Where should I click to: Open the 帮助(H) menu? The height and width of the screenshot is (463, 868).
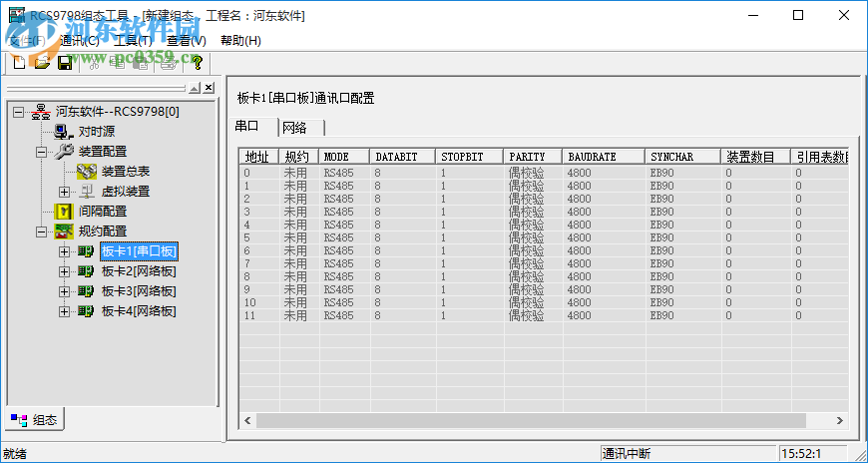click(x=240, y=41)
